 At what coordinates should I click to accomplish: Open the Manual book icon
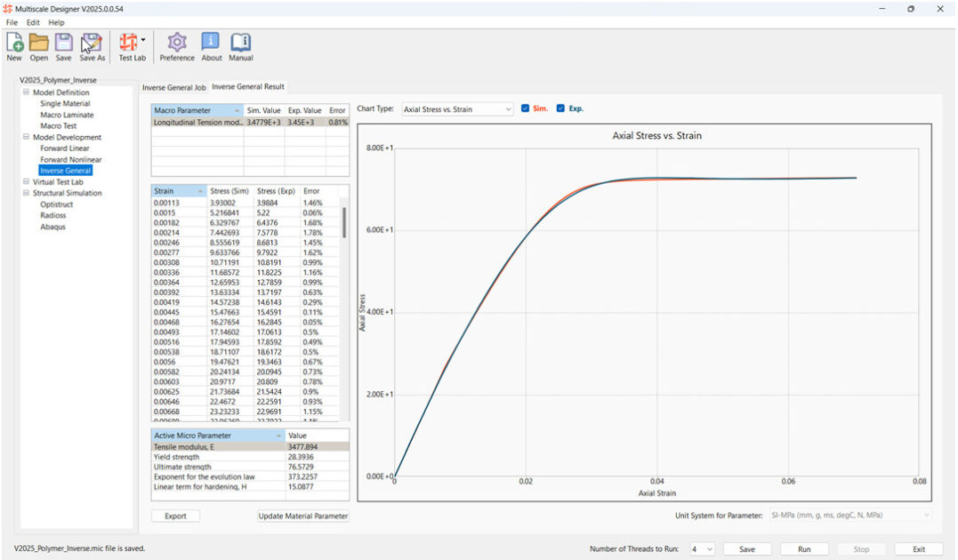click(240, 43)
